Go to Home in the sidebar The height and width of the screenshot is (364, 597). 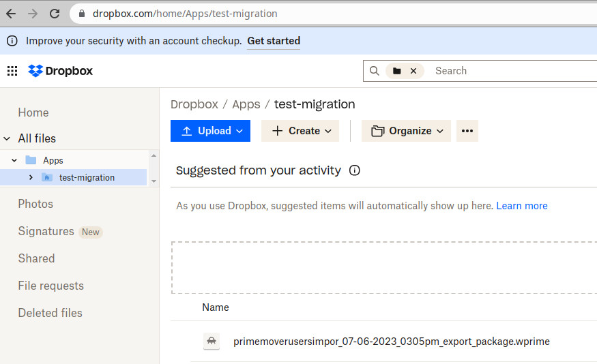pos(33,112)
